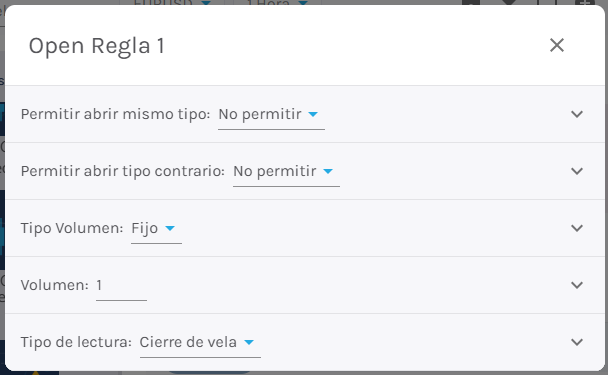Screen dimensions: 608x375
Task: Click the 'Permitir abrir tipo contrario:' label
Action: click(123, 171)
